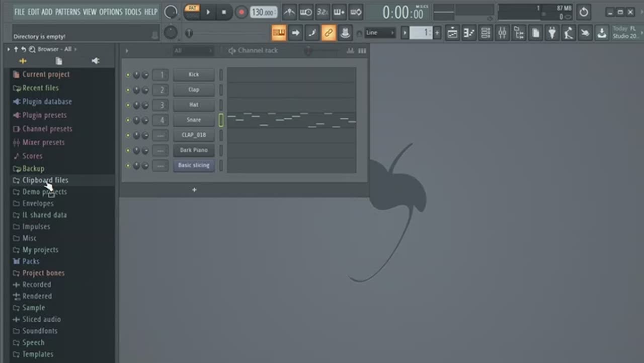Viewport: 644px width, 363px height.
Task: Click the Stop button in transport
Action: point(224,12)
